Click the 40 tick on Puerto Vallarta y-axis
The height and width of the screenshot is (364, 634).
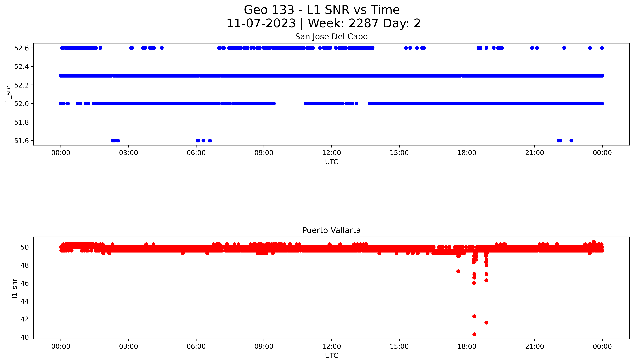point(25,337)
